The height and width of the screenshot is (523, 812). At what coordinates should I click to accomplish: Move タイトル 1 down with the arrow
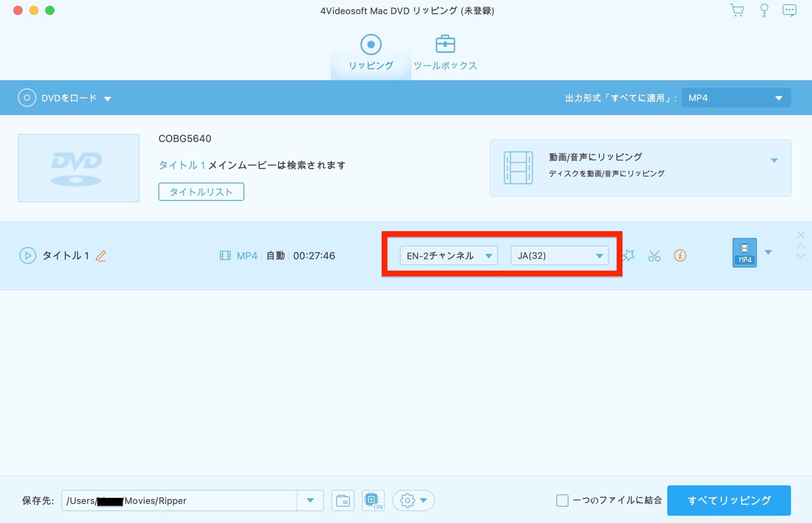point(800,256)
